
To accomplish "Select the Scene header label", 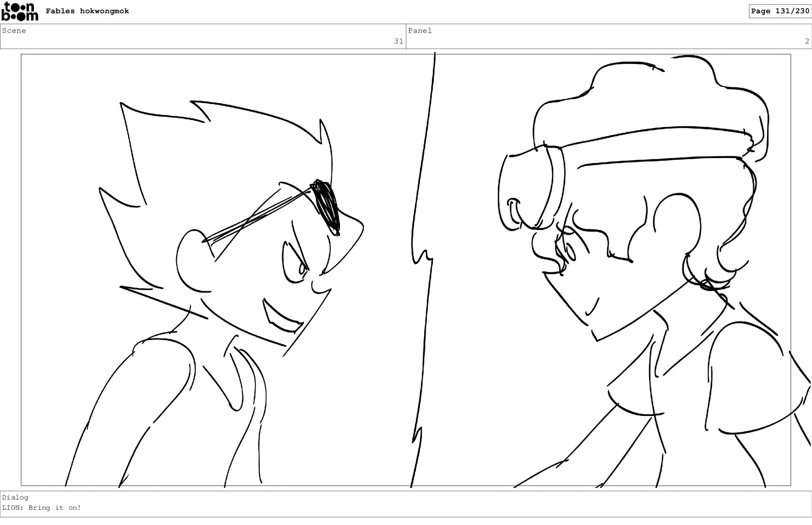I will [14, 30].
